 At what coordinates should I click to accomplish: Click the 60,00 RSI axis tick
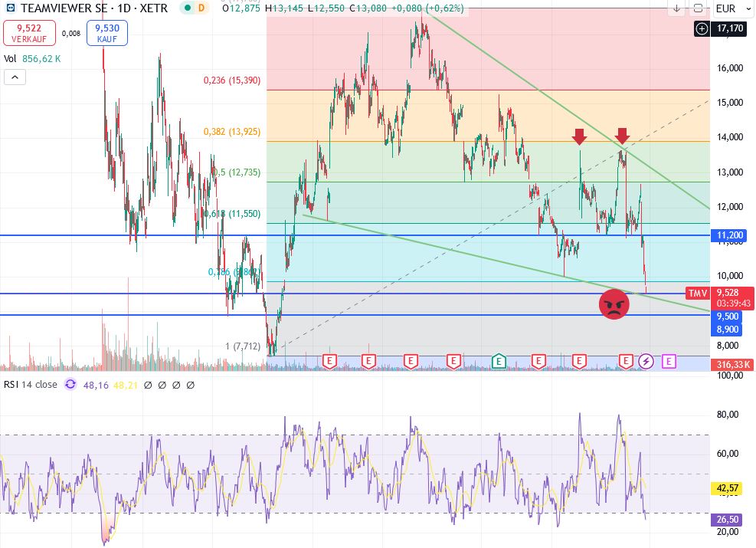point(728,454)
